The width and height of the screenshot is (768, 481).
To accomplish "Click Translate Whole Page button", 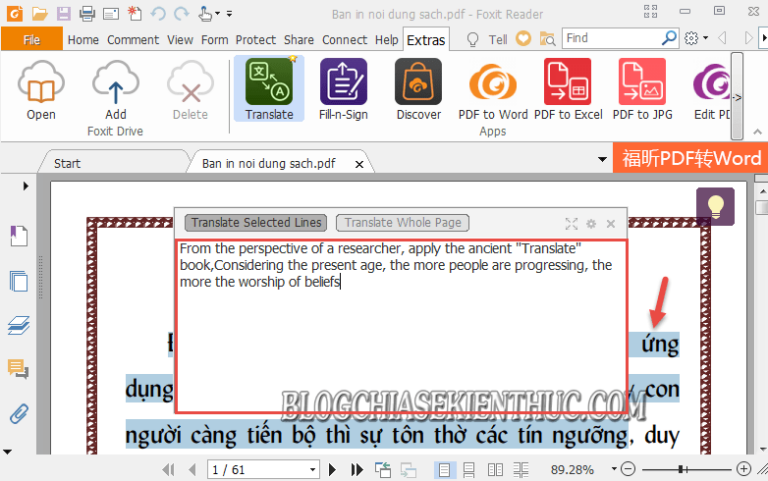I will (x=403, y=222).
